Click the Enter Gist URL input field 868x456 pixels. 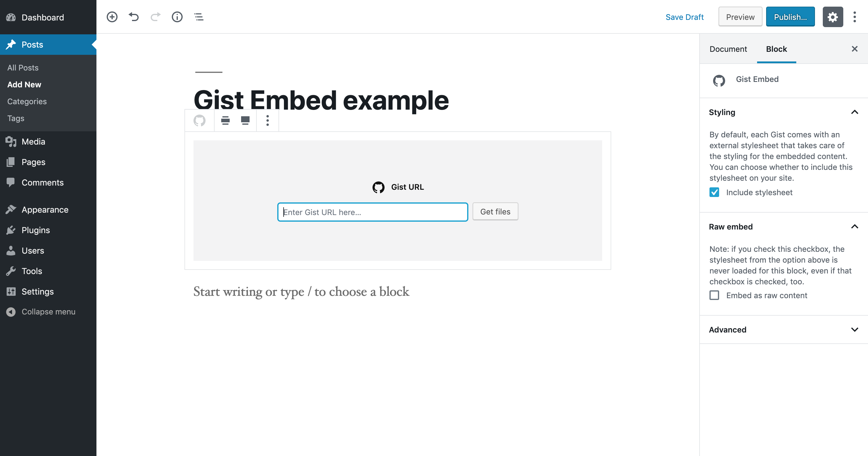[x=372, y=212]
